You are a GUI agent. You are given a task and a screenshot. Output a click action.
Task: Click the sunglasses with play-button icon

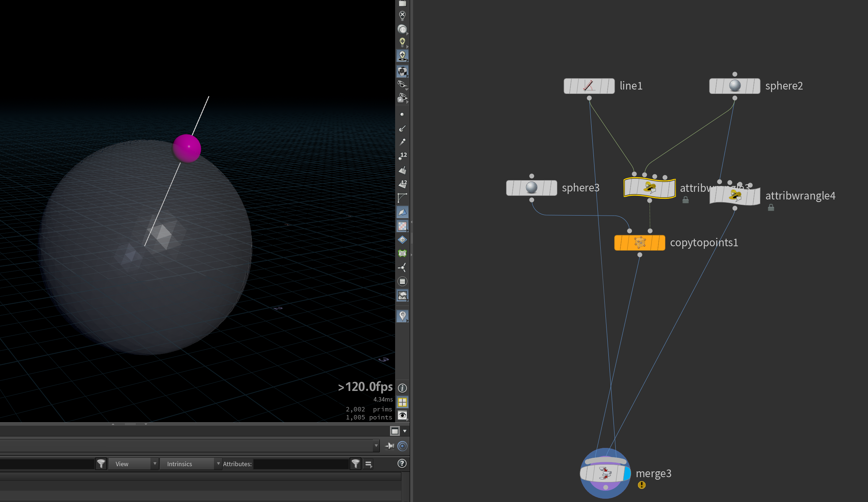tap(402, 98)
